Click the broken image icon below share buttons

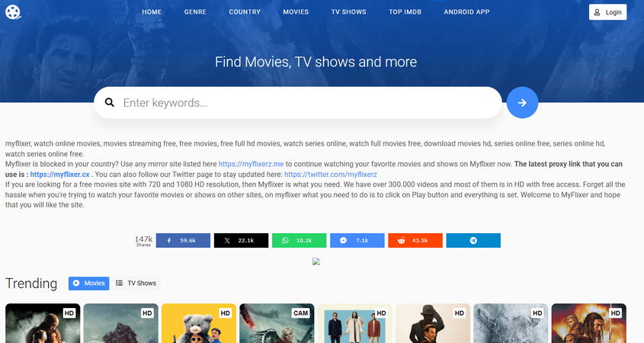point(316,261)
